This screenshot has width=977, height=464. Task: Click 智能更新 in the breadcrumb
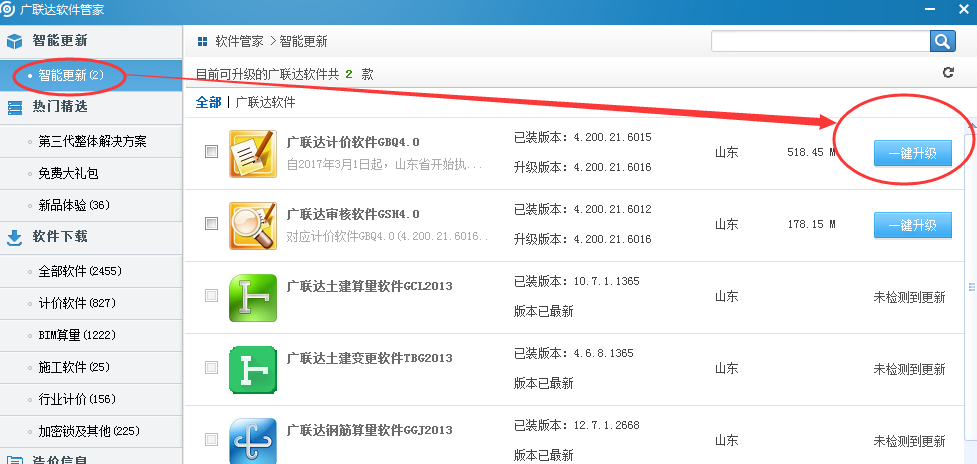tap(303, 42)
